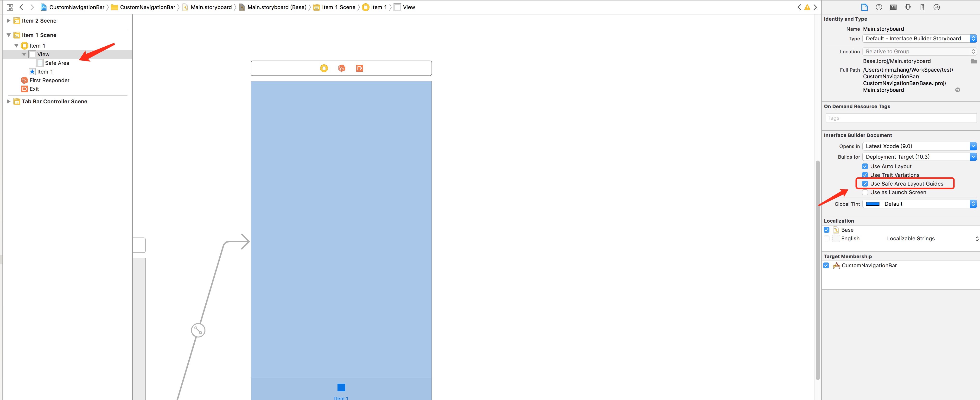Click Item 1 Scene in jump bar
Viewport: 980px width, 400px height.
coord(334,7)
